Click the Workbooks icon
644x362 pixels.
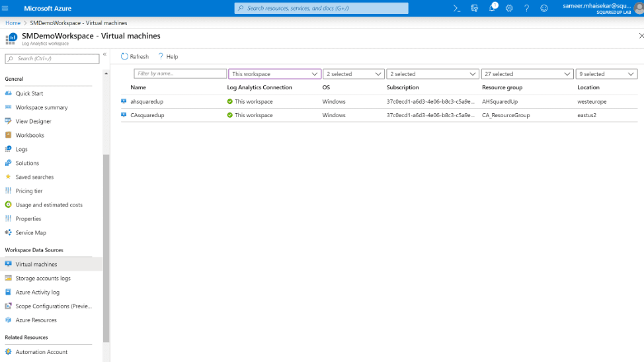(x=8, y=135)
